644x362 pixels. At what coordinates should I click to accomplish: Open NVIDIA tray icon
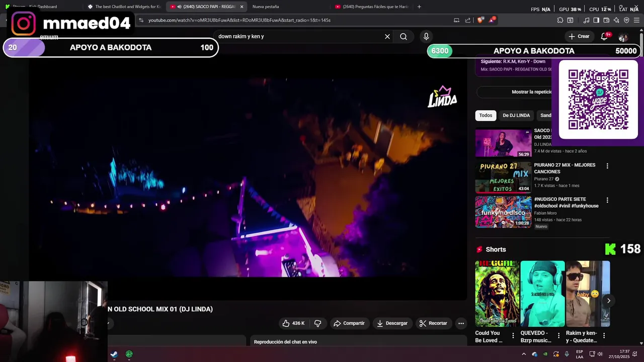click(545, 354)
